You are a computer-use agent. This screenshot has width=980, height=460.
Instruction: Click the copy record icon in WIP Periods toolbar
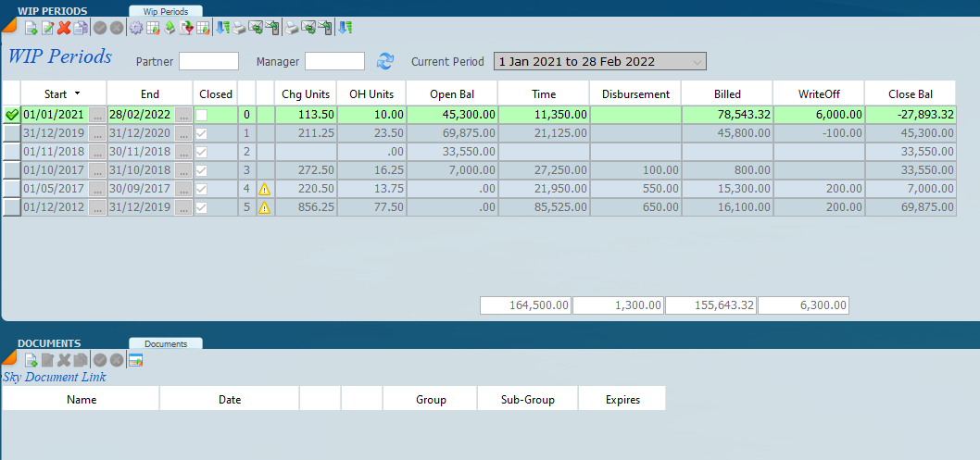[81, 28]
